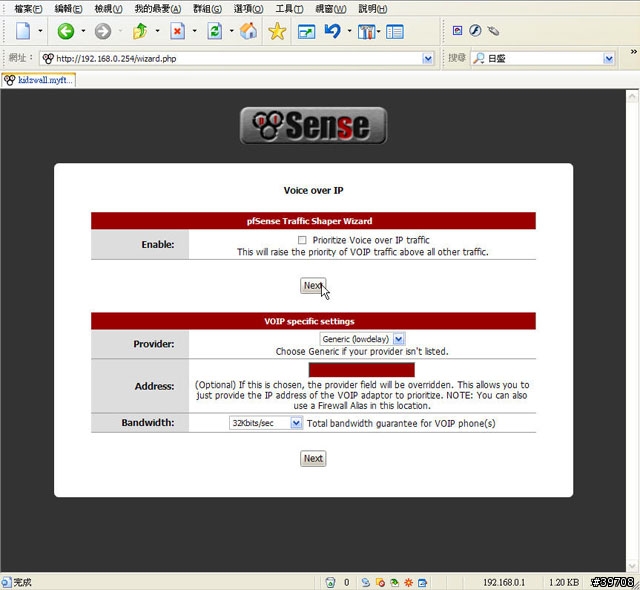Click the up-one-level folder arrow icon

pyautogui.click(x=140, y=31)
